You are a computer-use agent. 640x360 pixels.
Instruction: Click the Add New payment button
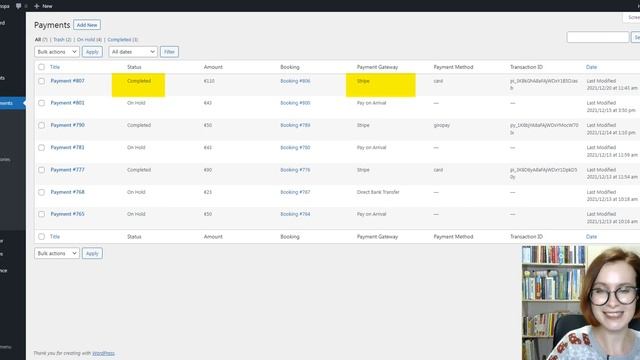tap(87, 25)
